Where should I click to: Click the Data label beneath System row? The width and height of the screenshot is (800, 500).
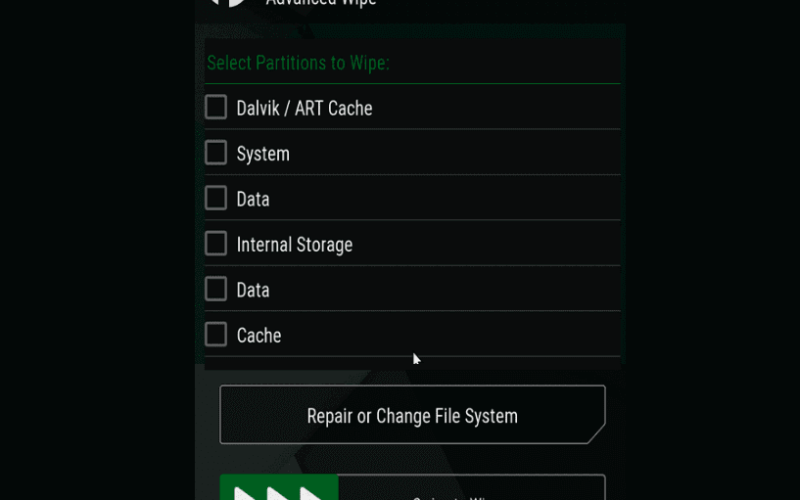[x=253, y=199]
